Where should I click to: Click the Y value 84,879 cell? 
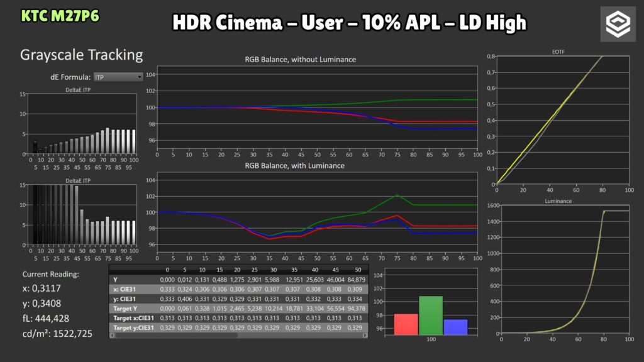point(356,280)
